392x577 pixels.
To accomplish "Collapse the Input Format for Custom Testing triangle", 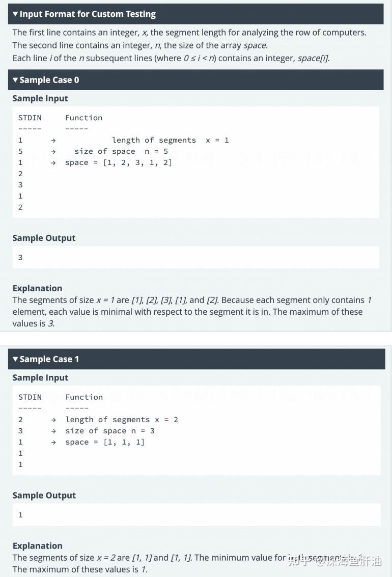I will coord(15,14).
